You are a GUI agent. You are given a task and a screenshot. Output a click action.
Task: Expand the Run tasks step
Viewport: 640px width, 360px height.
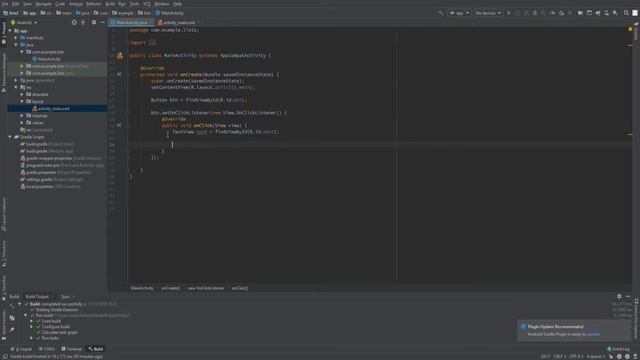31,338
